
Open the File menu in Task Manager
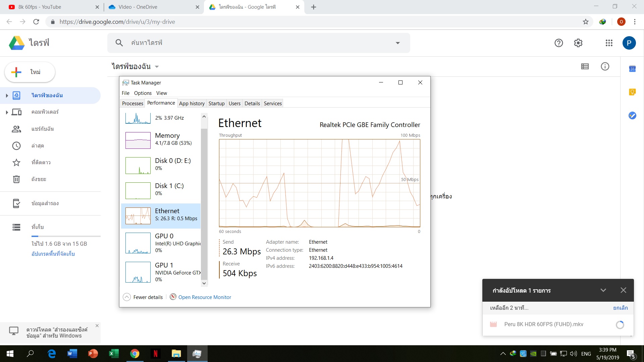pos(125,93)
